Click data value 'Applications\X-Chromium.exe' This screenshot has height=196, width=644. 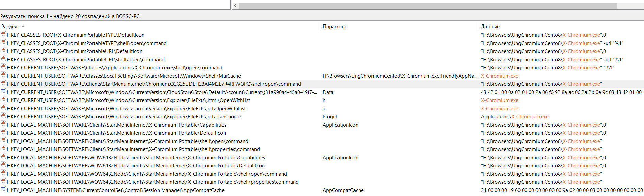pos(515,117)
